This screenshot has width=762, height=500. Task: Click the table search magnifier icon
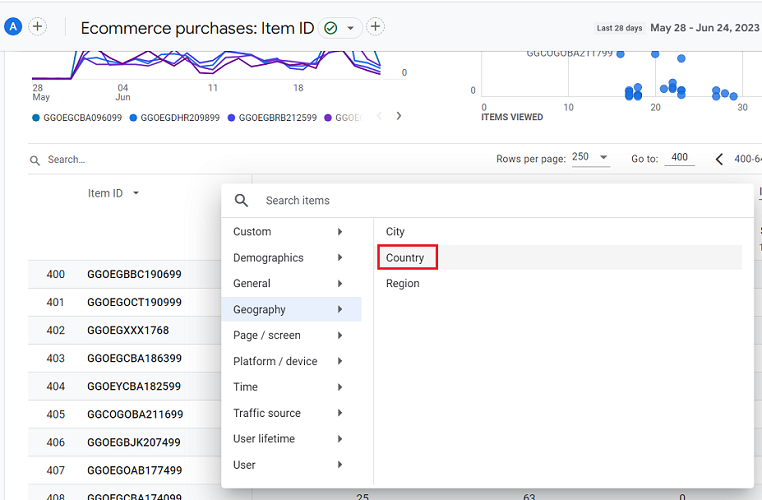35,160
